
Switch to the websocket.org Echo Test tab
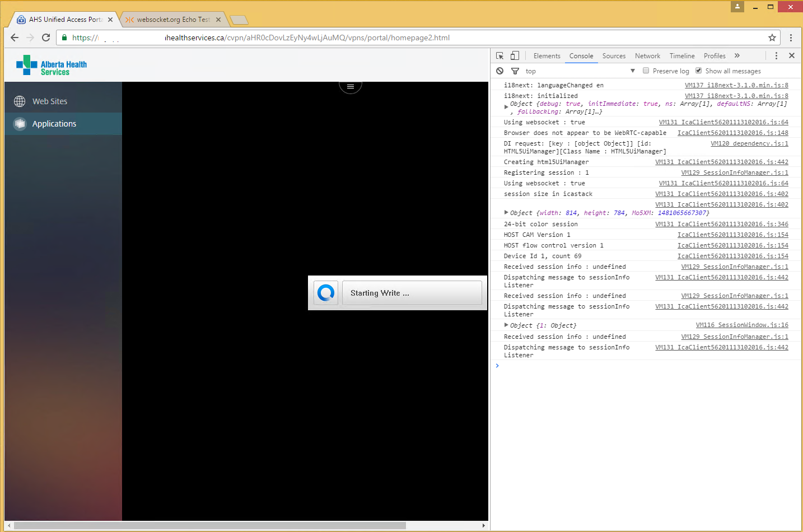coord(174,18)
